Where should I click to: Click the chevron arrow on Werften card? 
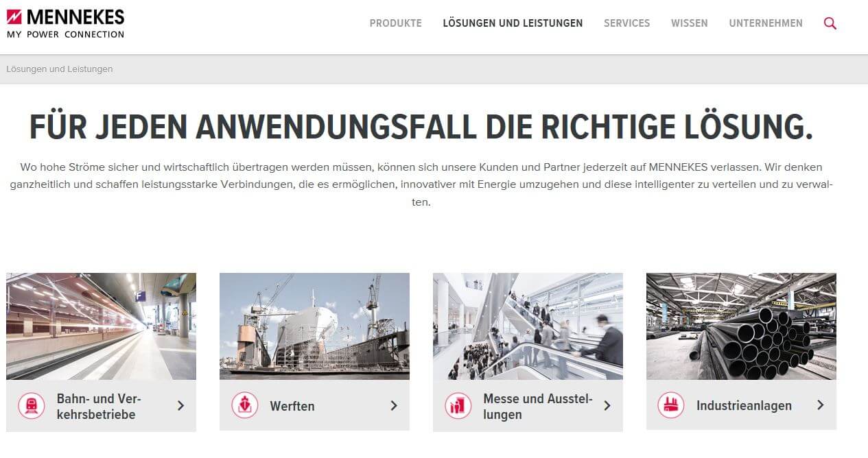(394, 406)
